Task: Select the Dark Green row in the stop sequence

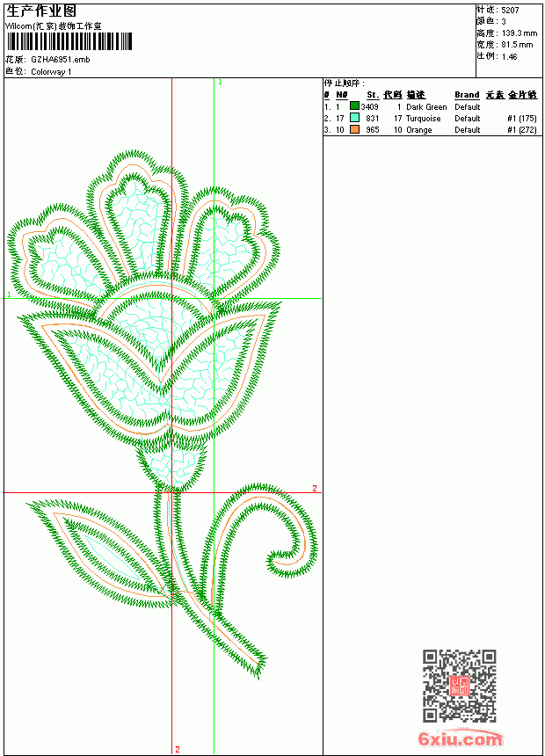Action: click(431, 106)
